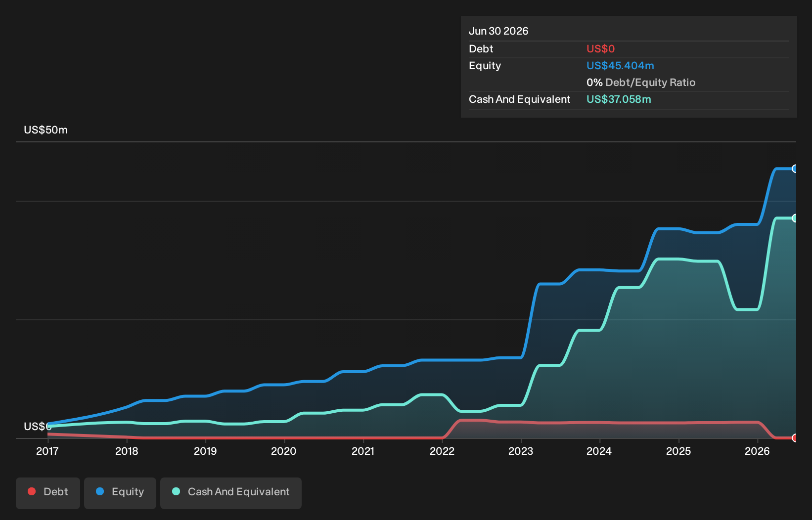
Task: Click the 2017 axis label
Action: point(47,451)
